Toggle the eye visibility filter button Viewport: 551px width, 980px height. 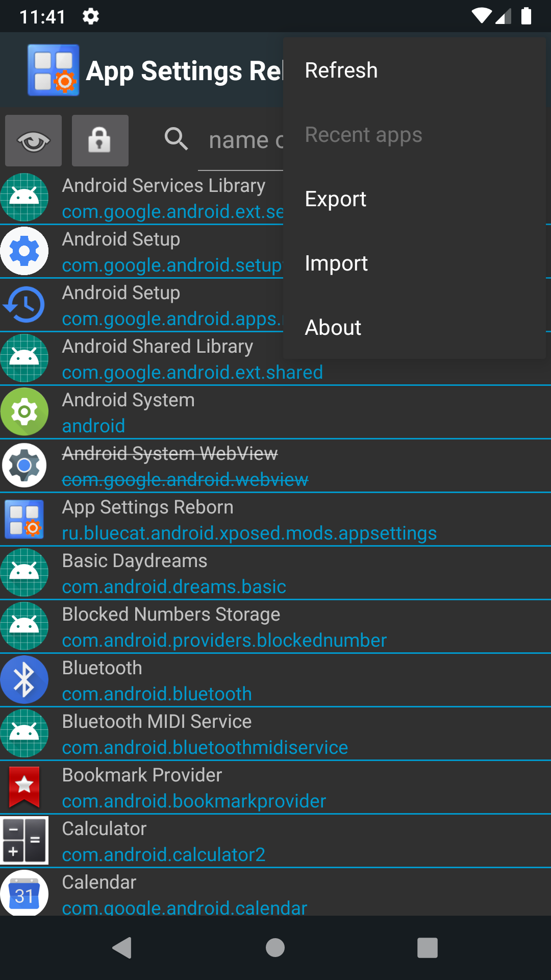[34, 140]
